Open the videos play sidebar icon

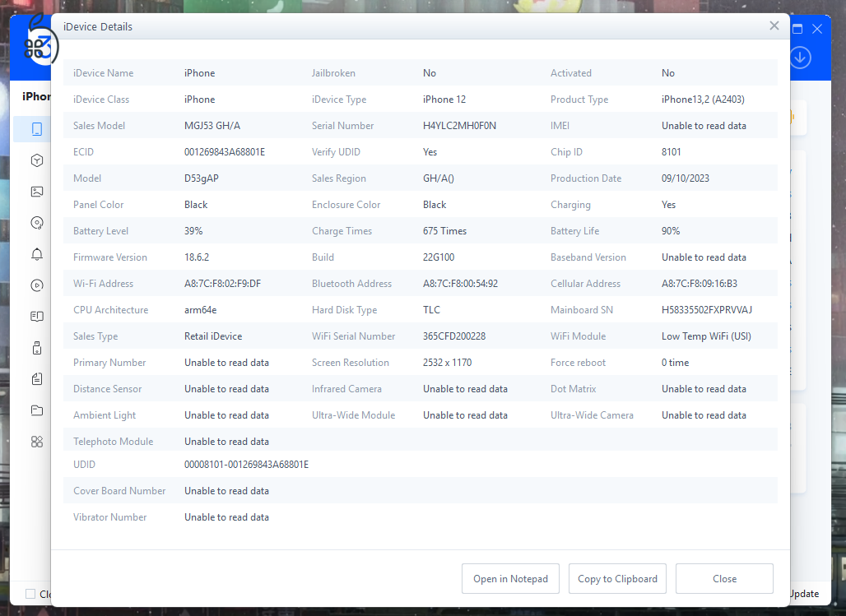(37, 285)
